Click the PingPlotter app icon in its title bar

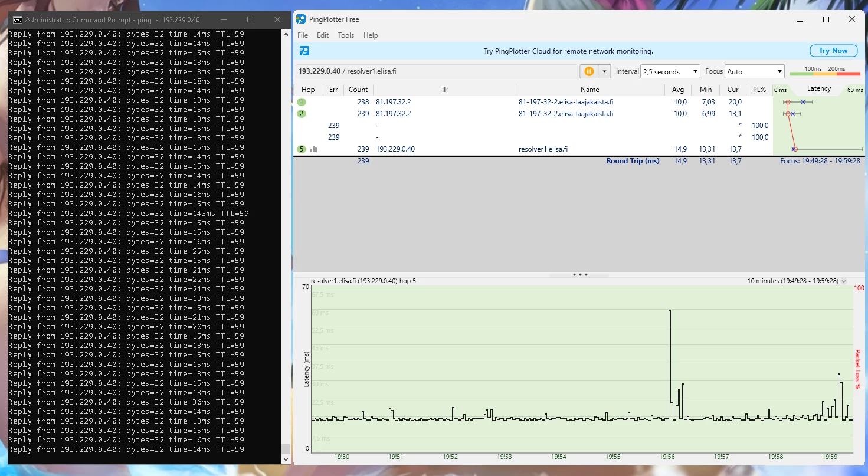click(x=301, y=19)
